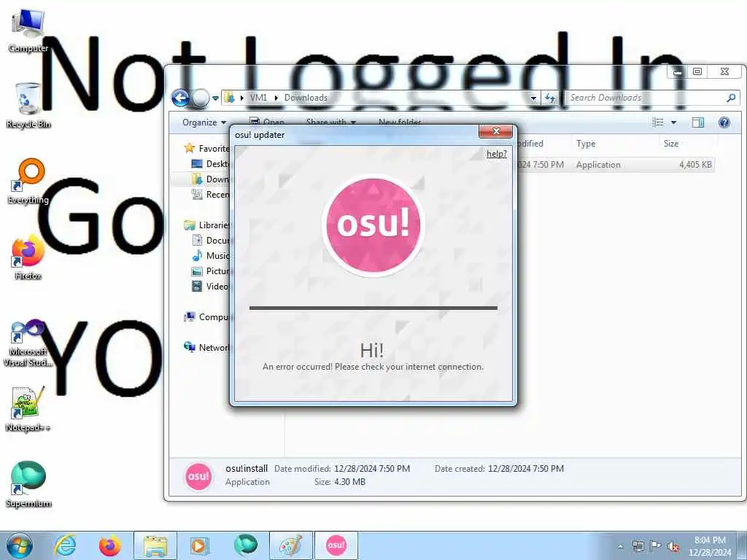Open Supermium from the taskbar
The width and height of the screenshot is (747, 560).
245,545
